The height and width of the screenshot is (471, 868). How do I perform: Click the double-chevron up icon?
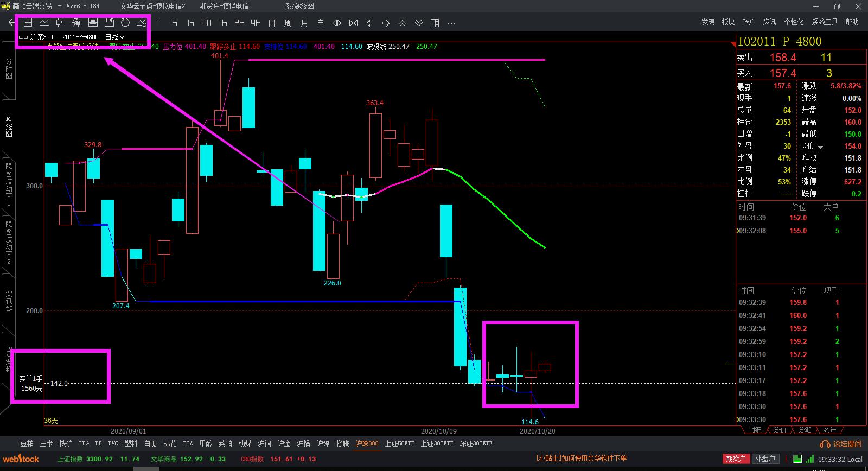(402, 23)
